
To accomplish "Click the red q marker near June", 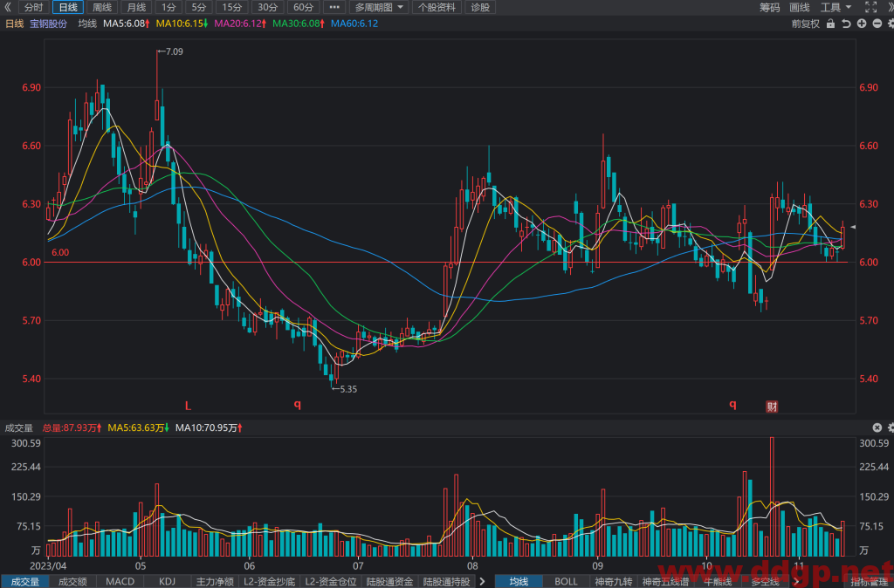I will click(297, 405).
